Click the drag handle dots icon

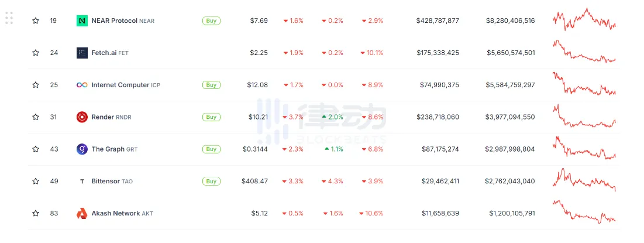(x=9, y=18)
